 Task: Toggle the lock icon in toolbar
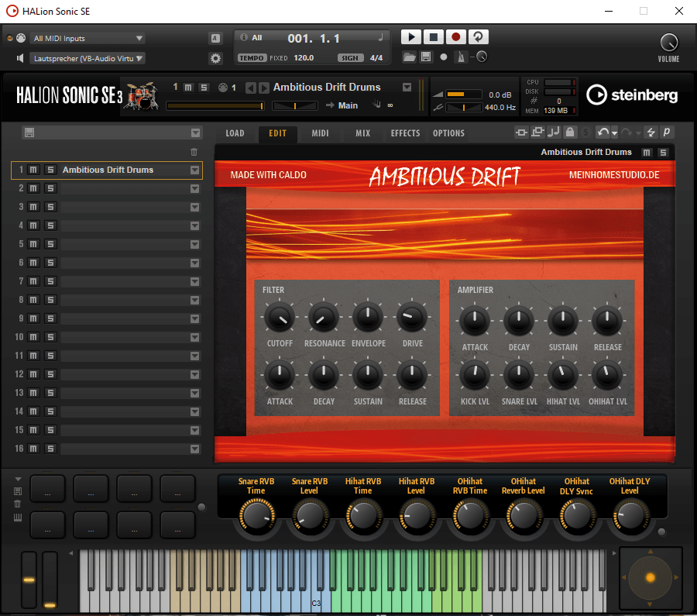(x=570, y=132)
